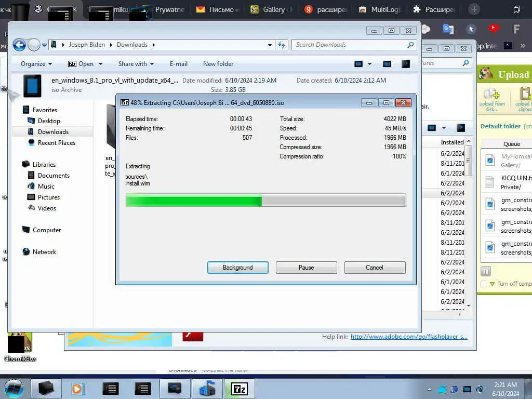Screen dimensions: 532x399
Task: Open Pictures library in navigation pane
Action: [48, 197]
